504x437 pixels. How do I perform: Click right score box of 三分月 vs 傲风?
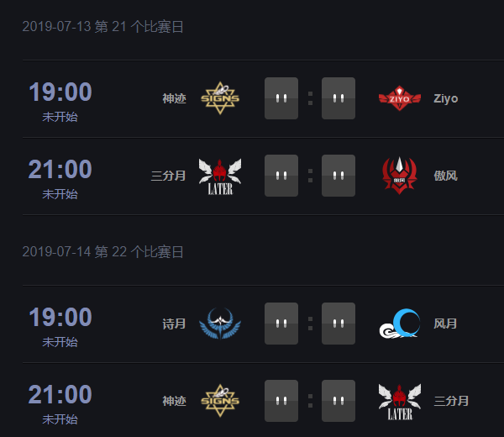click(339, 176)
